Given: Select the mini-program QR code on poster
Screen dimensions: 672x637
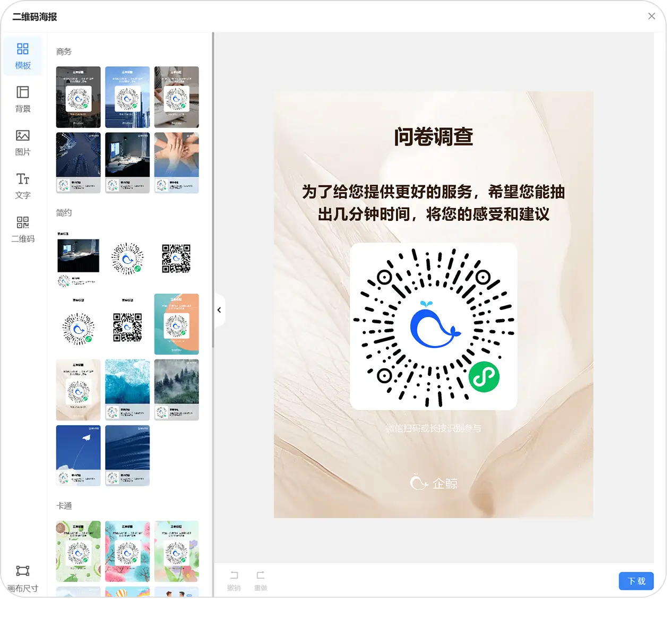Looking at the screenshot, I should click(434, 326).
